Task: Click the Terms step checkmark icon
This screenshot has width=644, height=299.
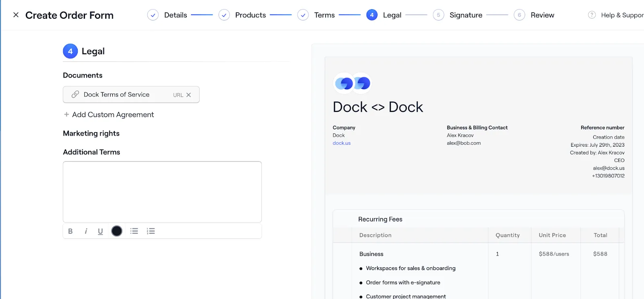Action: pyautogui.click(x=303, y=15)
